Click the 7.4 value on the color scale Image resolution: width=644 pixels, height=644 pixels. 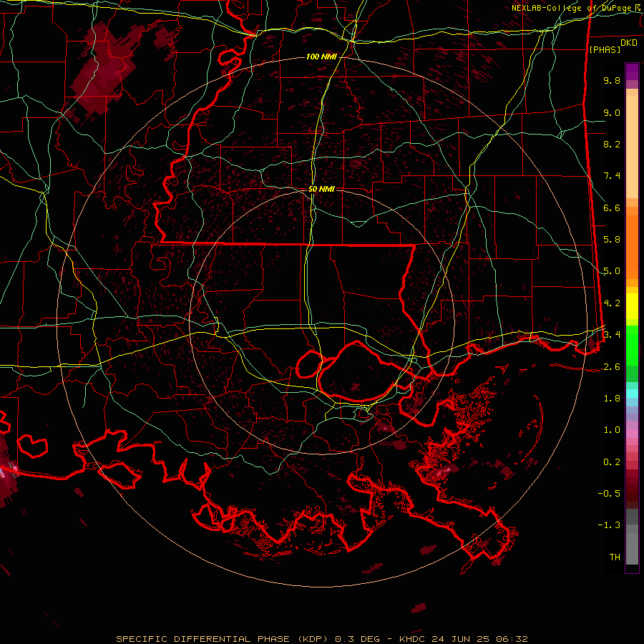pos(612,176)
